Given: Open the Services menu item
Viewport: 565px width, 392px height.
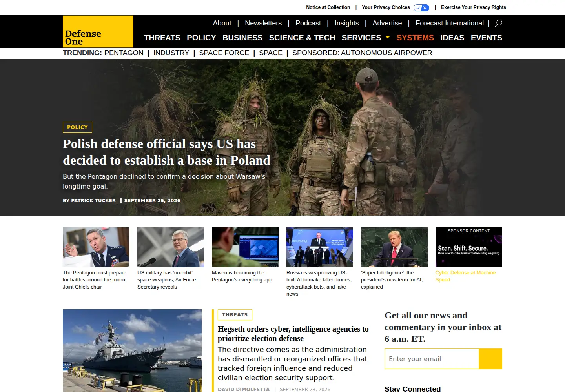Looking at the screenshot, I should 361,38.
